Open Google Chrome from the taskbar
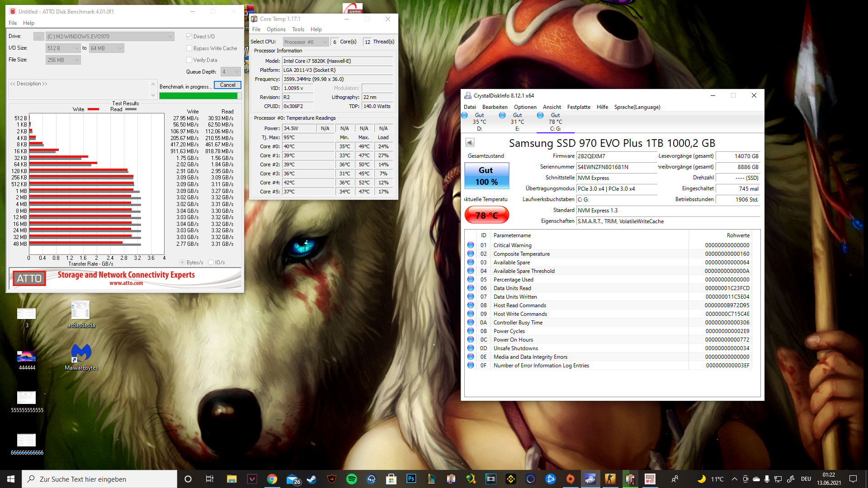The width and height of the screenshot is (868, 488). 272,479
